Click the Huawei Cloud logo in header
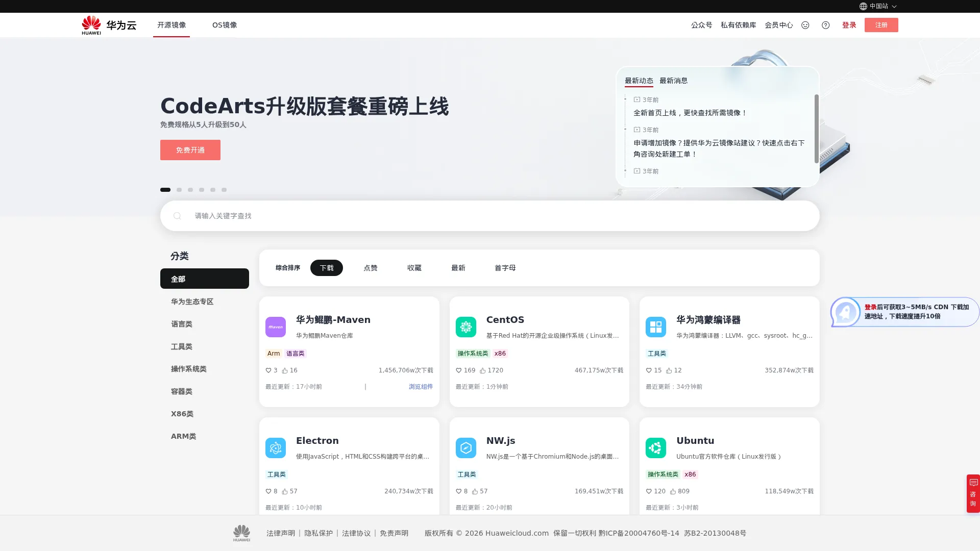The height and width of the screenshot is (551, 980). [x=109, y=25]
